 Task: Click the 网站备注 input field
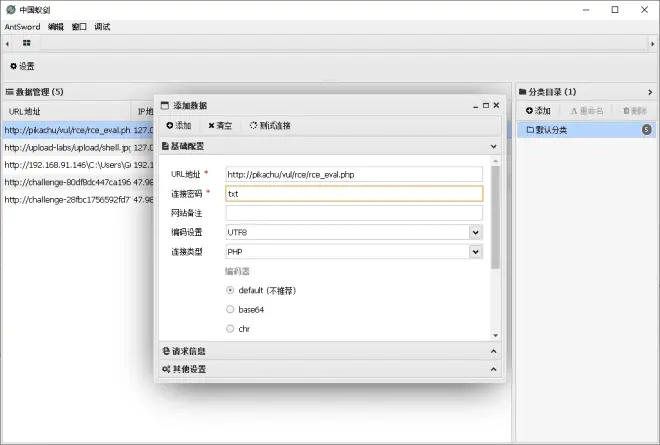354,213
